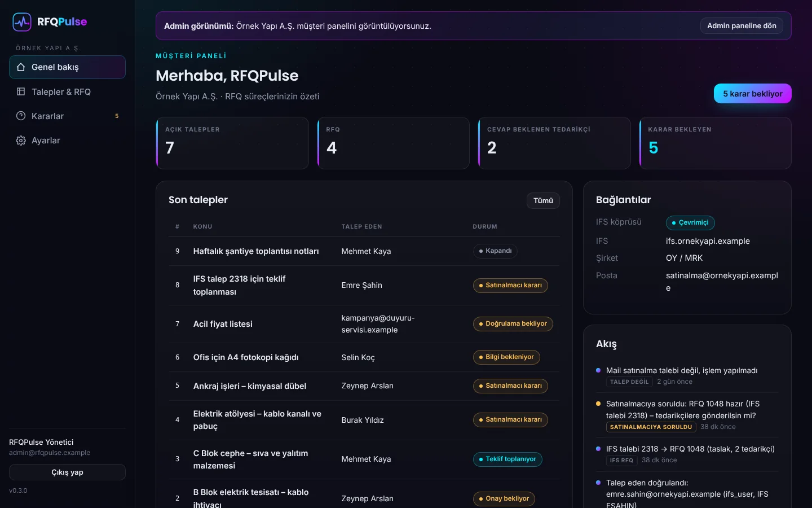Click the Çıkış yap button
This screenshot has width=812, height=508.
pyautogui.click(x=67, y=472)
